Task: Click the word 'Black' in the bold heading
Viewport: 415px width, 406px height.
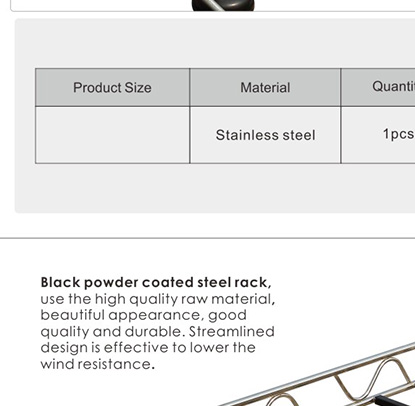Action: tap(60, 283)
